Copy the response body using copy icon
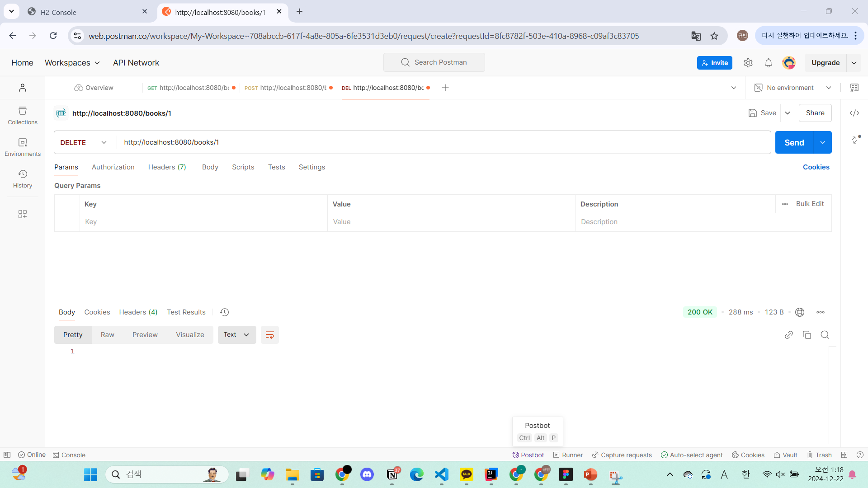The height and width of the screenshot is (488, 868). click(807, 335)
